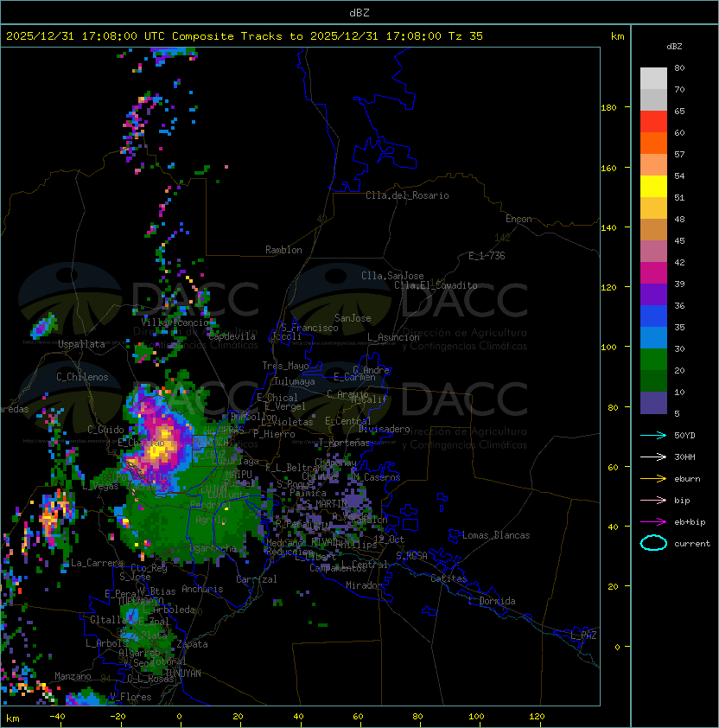Click the yellow eburn arrow icon
The image size is (719, 728).
[x=653, y=479]
